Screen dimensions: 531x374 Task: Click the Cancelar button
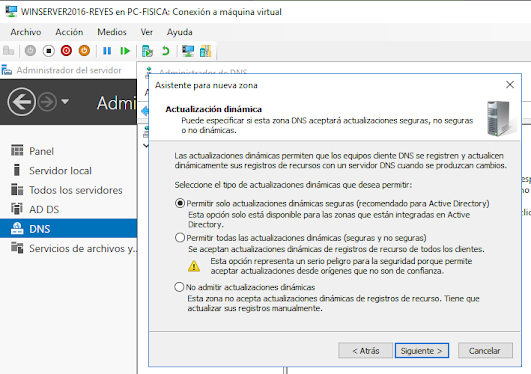click(x=485, y=351)
